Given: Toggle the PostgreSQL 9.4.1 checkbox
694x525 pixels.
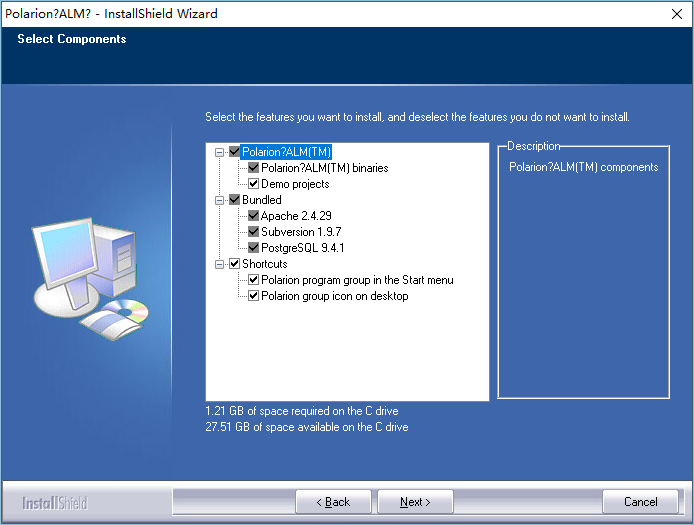Looking at the screenshot, I should [x=253, y=247].
